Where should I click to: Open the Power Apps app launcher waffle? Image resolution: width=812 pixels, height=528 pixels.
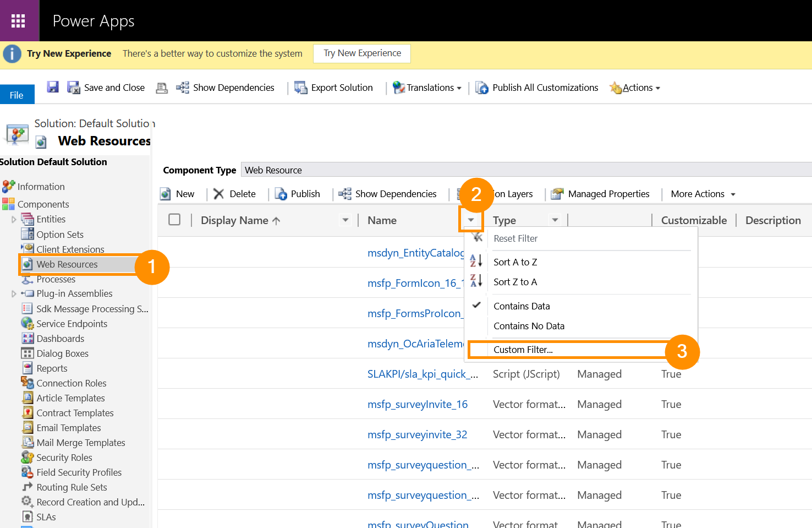tap(18, 21)
